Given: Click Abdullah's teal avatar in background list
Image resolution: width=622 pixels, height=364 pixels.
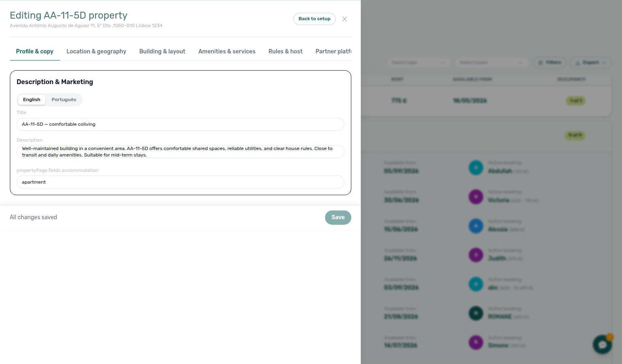Looking at the screenshot, I should 476,167.
